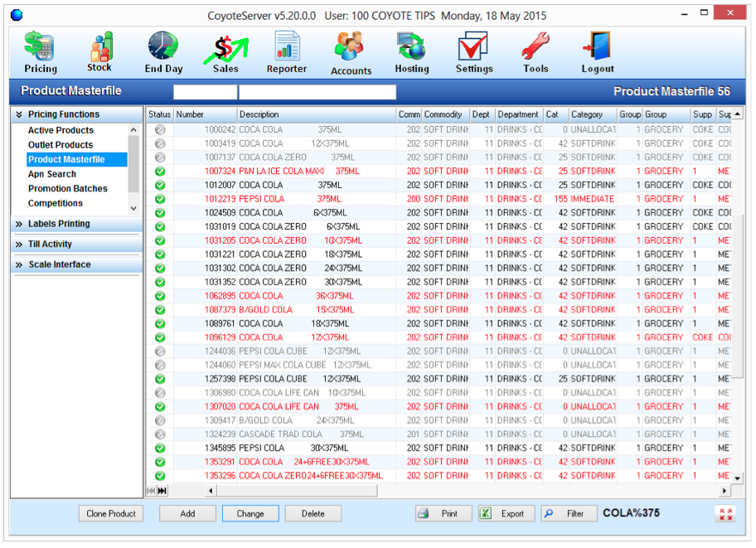The image size is (756, 548).
Task: Open the Accounts icon
Action: (x=351, y=53)
